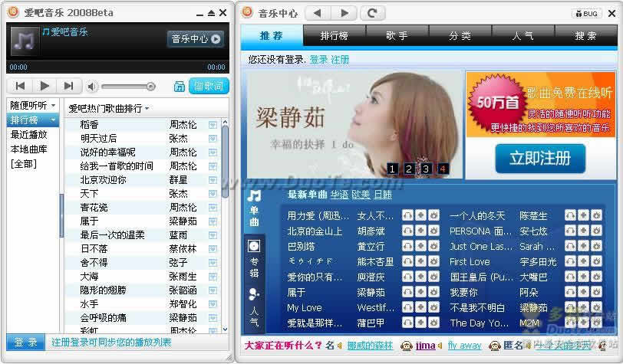Click the small icon left of 歌词 button
Viewport: 623px width, 364px height.
pos(180,86)
